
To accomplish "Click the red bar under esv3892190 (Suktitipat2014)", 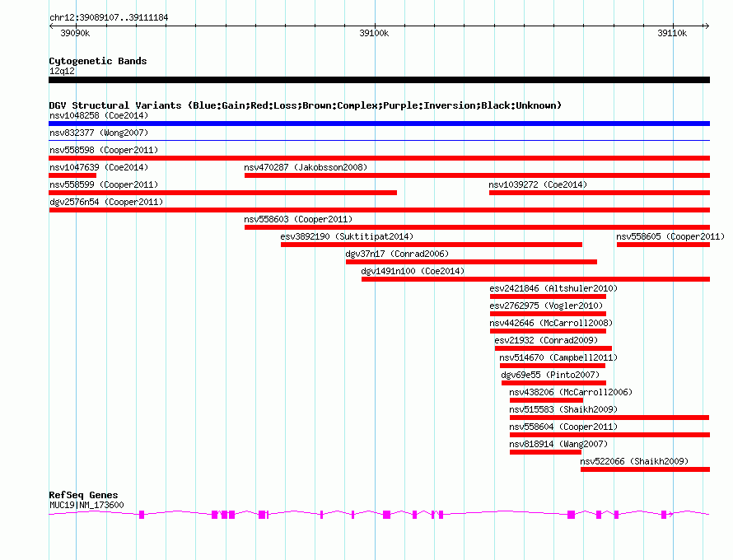I will (432, 245).
